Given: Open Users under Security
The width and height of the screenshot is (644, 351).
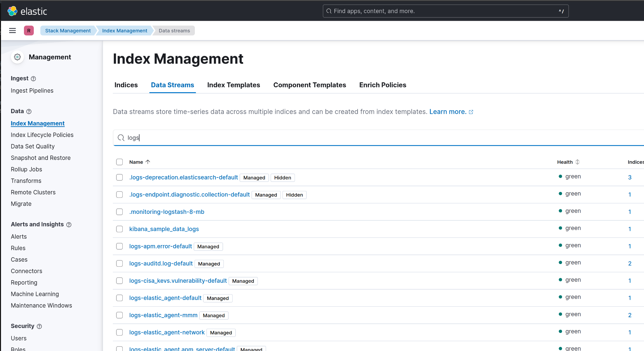Looking at the screenshot, I should [19, 338].
